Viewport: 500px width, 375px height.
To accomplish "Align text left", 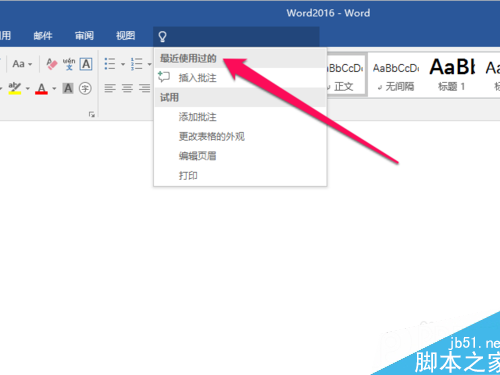I will point(110,88).
